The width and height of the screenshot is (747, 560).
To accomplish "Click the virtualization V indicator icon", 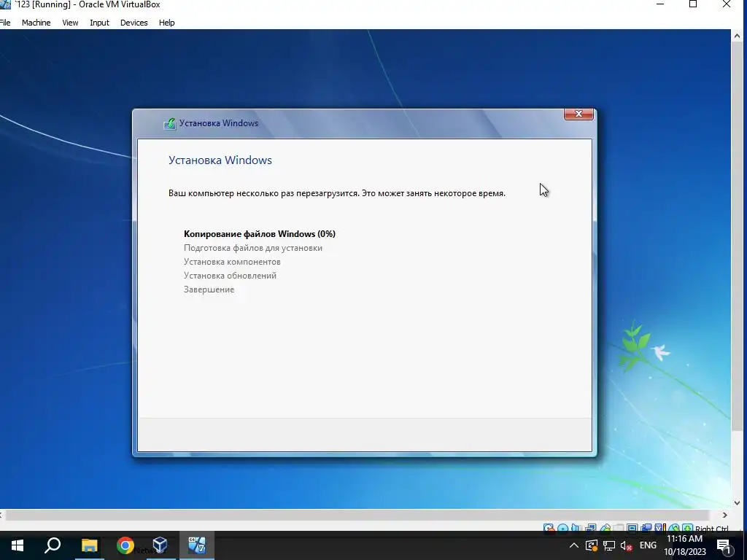I will 659,528.
